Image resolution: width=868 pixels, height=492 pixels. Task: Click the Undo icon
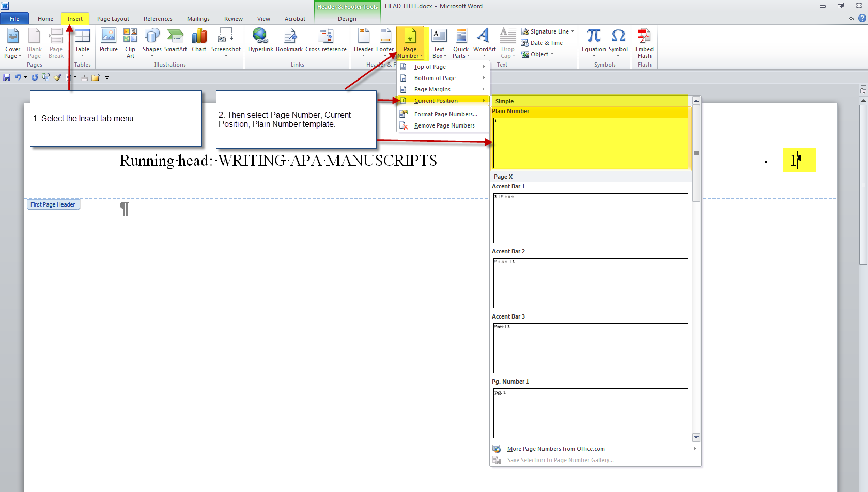point(18,77)
